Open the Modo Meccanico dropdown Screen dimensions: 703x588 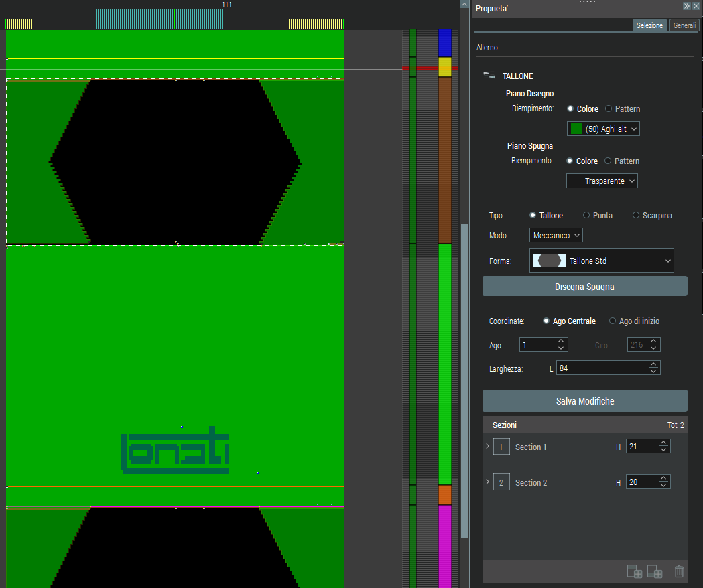pos(556,235)
